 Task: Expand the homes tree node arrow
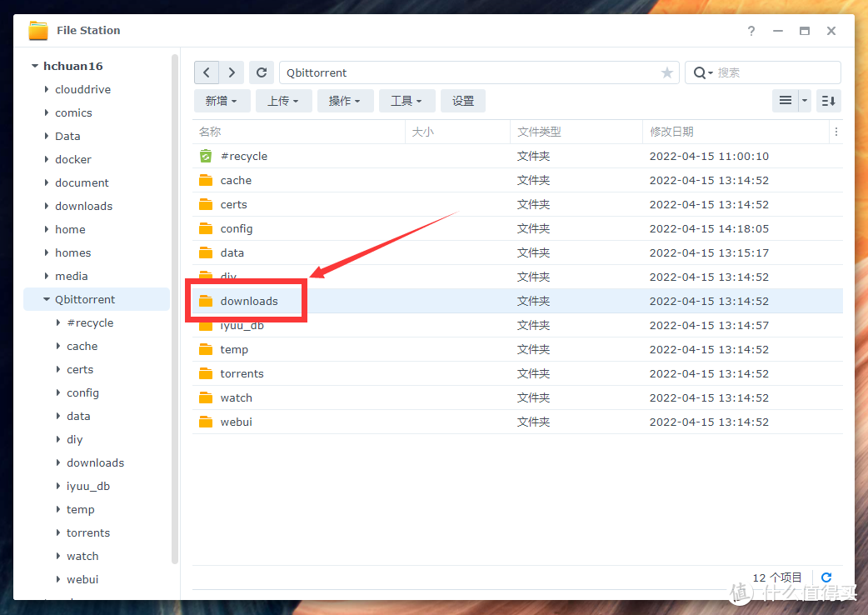coord(47,252)
